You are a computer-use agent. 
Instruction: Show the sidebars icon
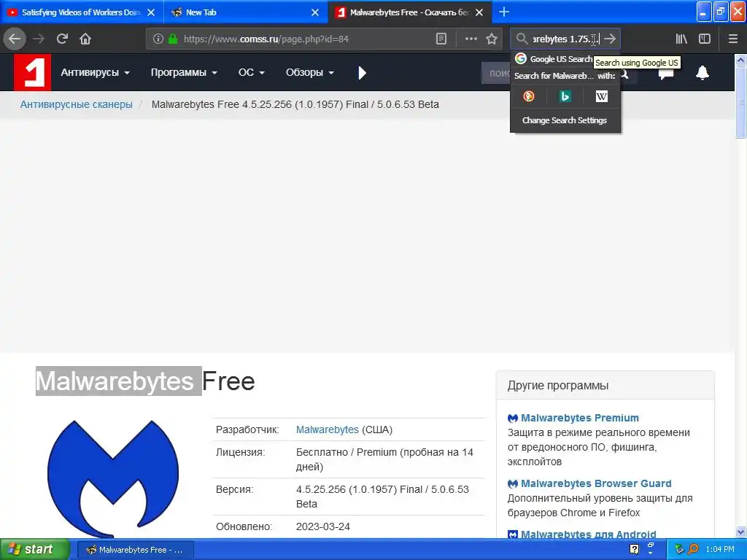point(705,39)
